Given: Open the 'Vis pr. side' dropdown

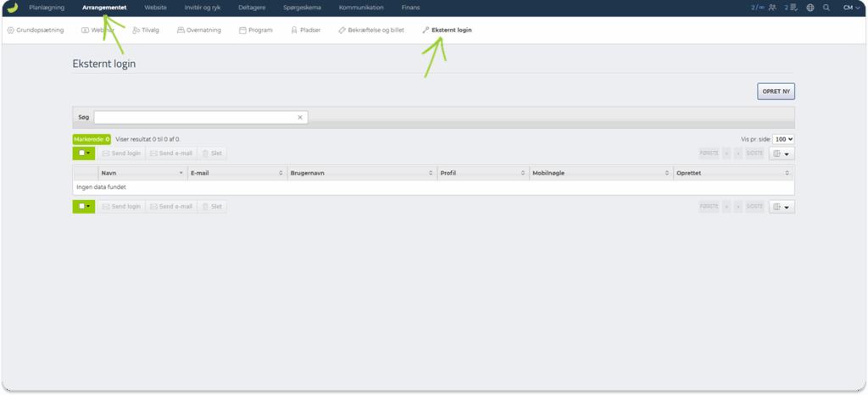Looking at the screenshot, I should point(783,139).
